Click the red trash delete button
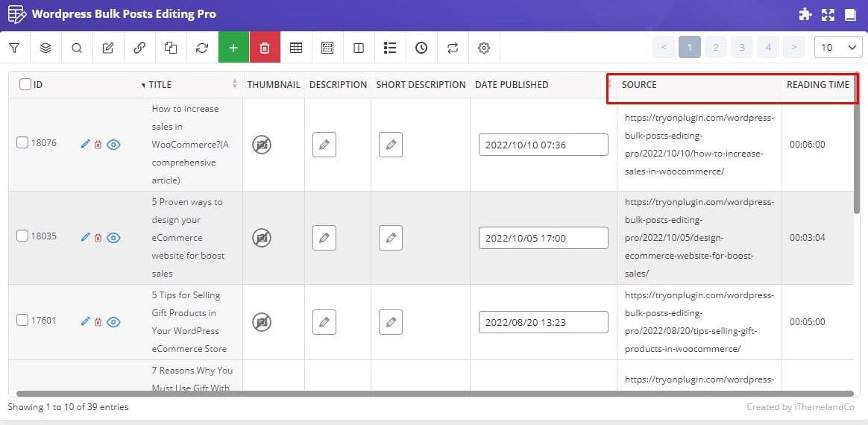This screenshot has height=425, width=868. pyautogui.click(x=265, y=48)
